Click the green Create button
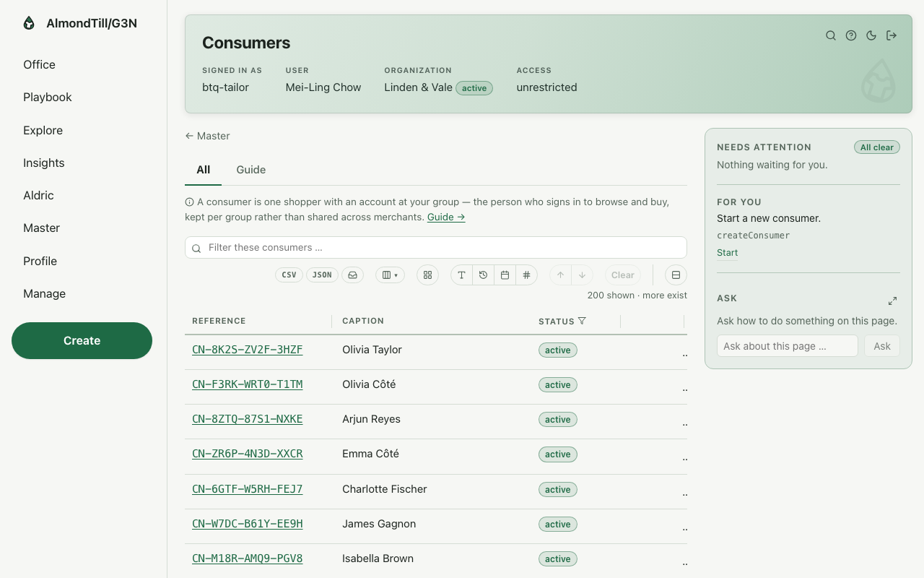The height and width of the screenshot is (578, 924). pyautogui.click(x=82, y=340)
